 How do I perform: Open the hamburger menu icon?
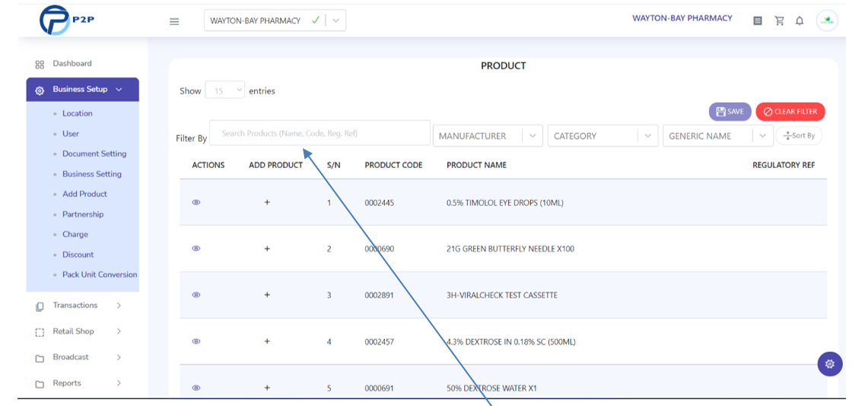click(174, 21)
